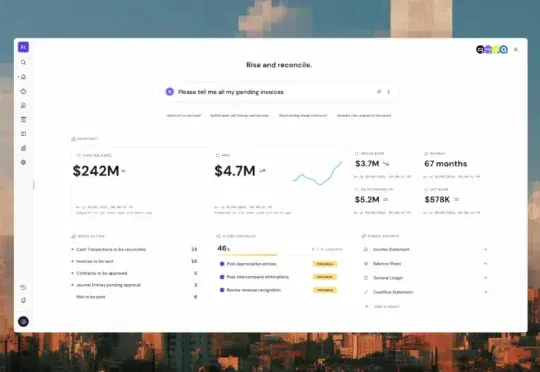Click the drag handle next to Cash Balance

tap(79, 156)
